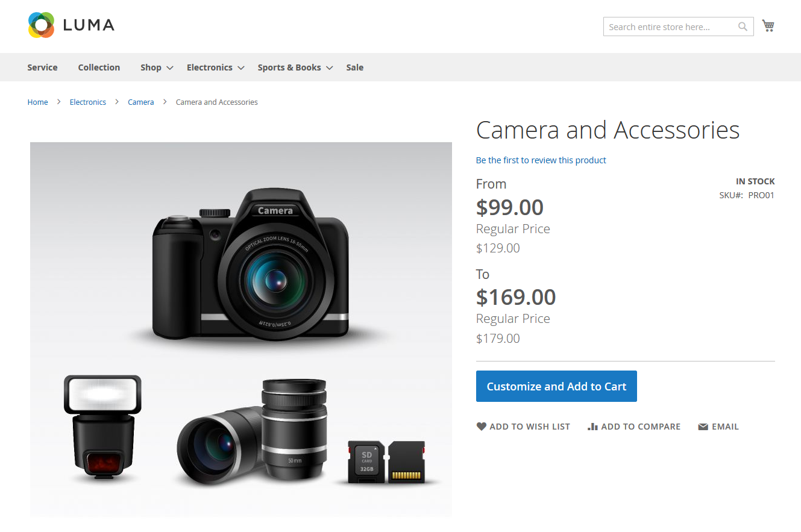Open the Shop dropdown chevron

point(169,67)
